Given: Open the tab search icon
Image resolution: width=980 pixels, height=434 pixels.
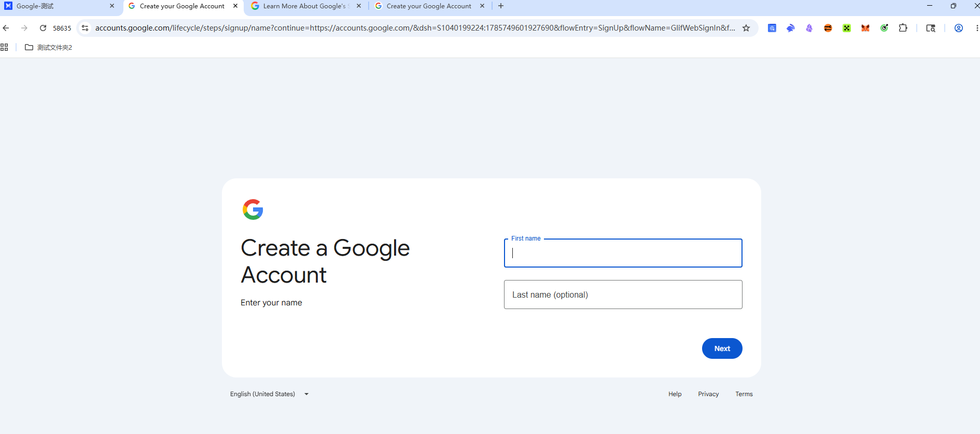Looking at the screenshot, I should [x=931, y=28].
